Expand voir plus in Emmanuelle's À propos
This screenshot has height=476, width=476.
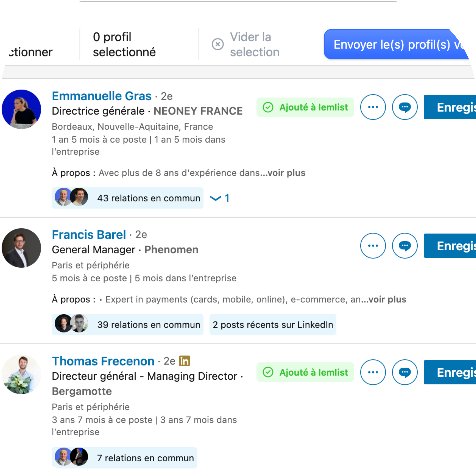[286, 173]
